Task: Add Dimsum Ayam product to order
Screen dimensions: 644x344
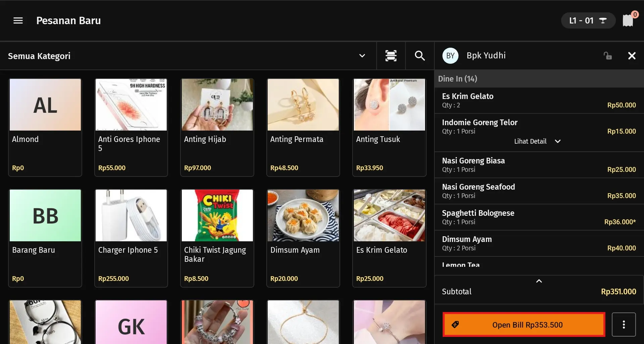Action: (x=303, y=238)
